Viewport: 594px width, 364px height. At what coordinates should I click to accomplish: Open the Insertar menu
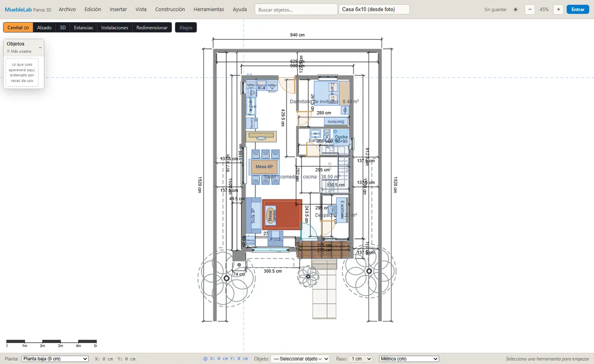click(118, 9)
